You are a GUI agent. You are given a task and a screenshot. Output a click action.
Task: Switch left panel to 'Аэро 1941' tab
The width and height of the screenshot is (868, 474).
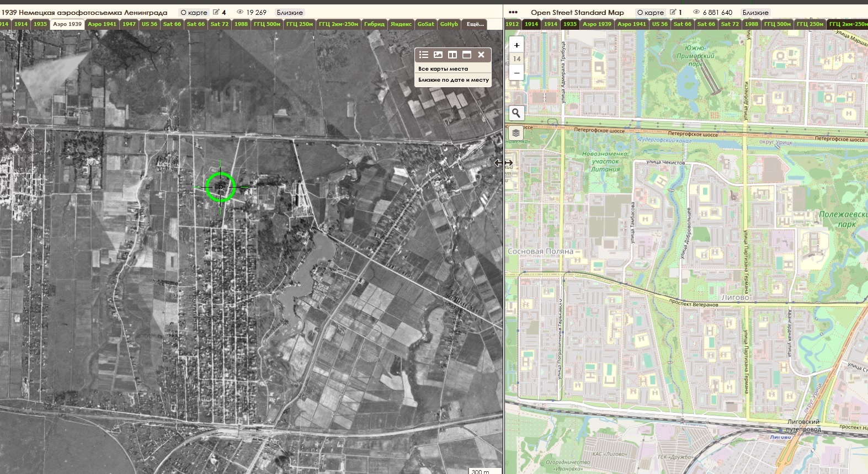(102, 24)
